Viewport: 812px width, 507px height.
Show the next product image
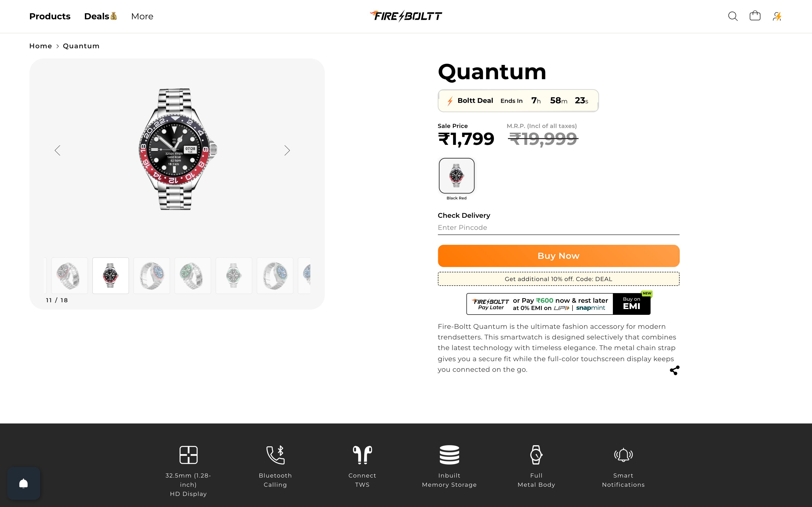pos(287,151)
